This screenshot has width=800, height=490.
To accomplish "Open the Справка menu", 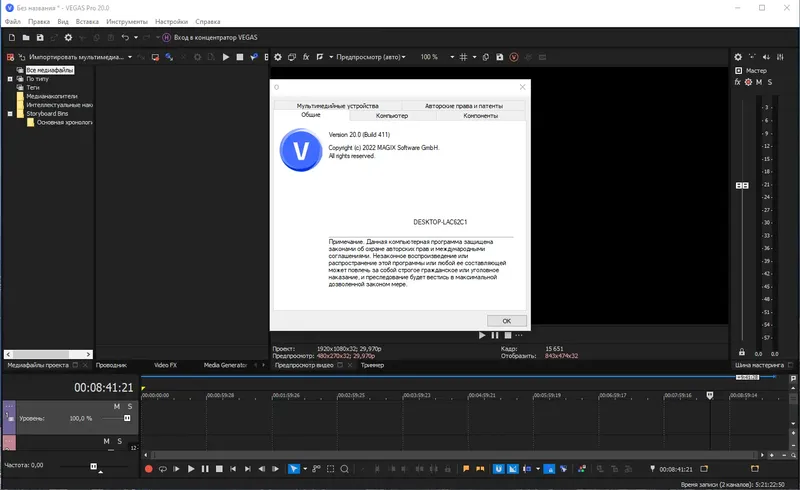I will tap(208, 21).
